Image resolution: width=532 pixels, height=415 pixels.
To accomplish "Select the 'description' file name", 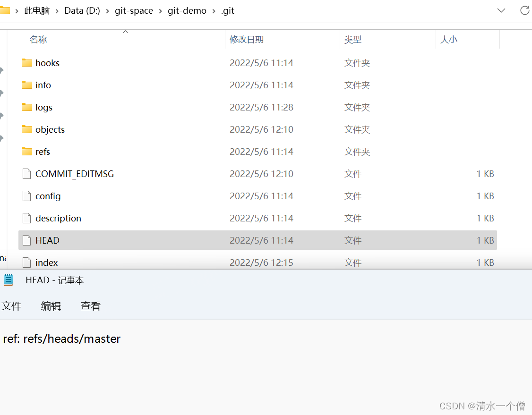I will pos(59,218).
